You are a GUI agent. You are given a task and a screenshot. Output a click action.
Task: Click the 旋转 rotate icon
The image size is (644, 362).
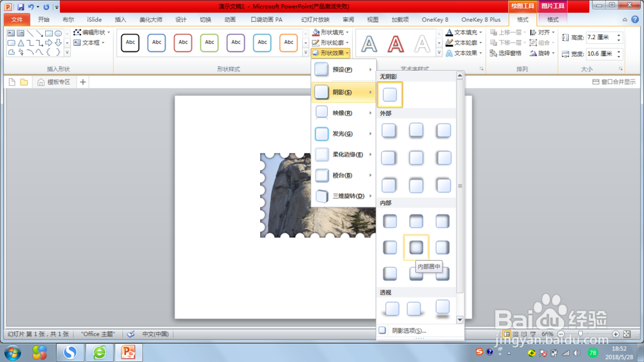pos(533,53)
